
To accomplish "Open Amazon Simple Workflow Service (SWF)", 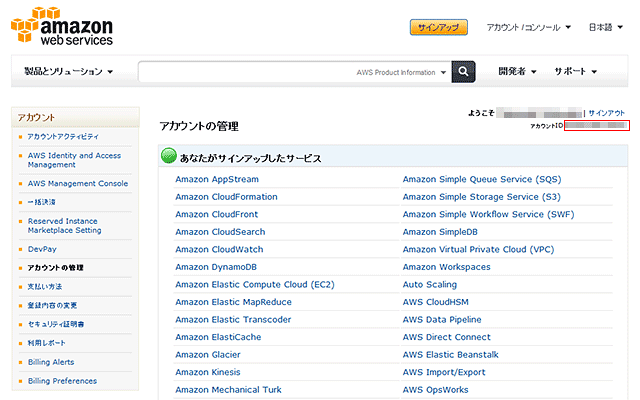I will [x=489, y=214].
